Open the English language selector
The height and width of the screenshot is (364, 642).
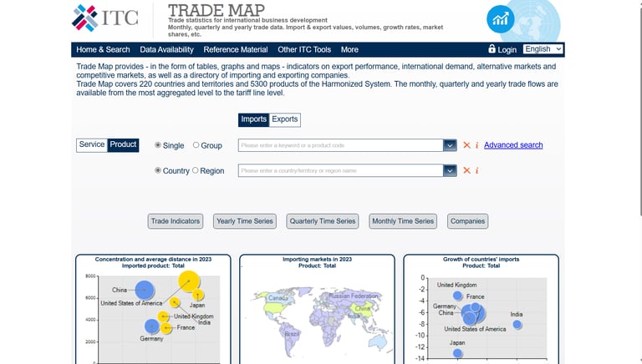click(x=543, y=49)
